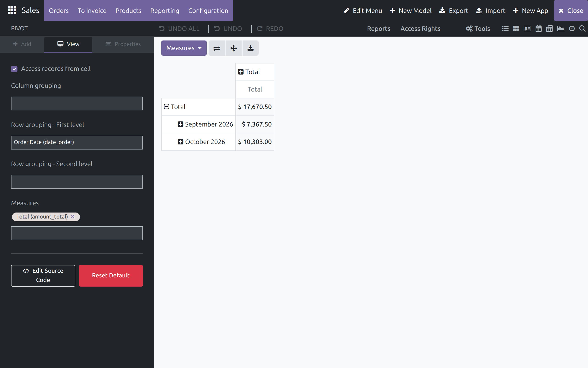588x368 pixels.
Task: Click Edit Source Code button
Action: 43,276
